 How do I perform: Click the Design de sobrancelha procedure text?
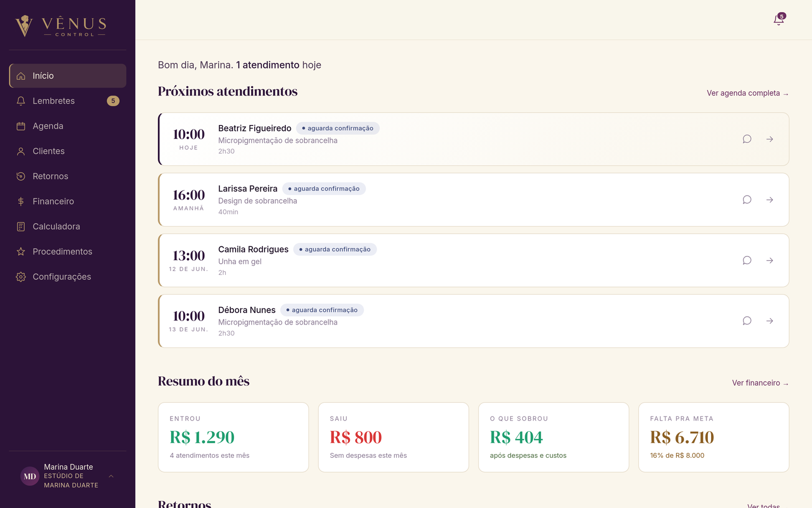pyautogui.click(x=258, y=201)
